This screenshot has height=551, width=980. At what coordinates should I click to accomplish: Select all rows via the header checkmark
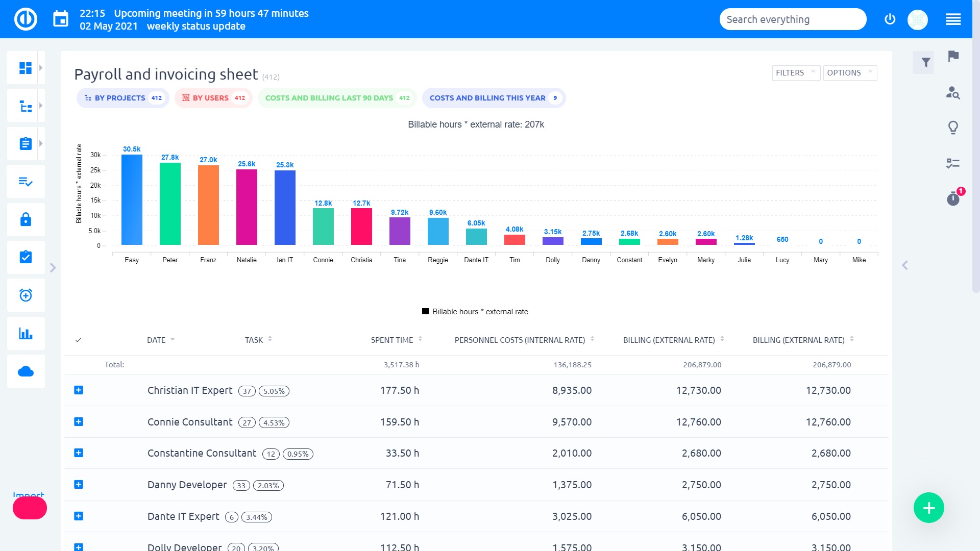pos(79,340)
